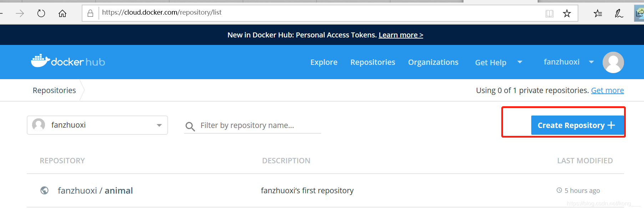Click the REPOSITORY column header
Viewport: 644px width, 210px height.
[x=62, y=161]
